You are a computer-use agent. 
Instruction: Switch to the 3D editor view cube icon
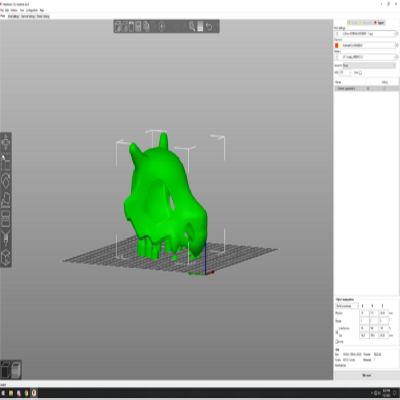point(6,370)
